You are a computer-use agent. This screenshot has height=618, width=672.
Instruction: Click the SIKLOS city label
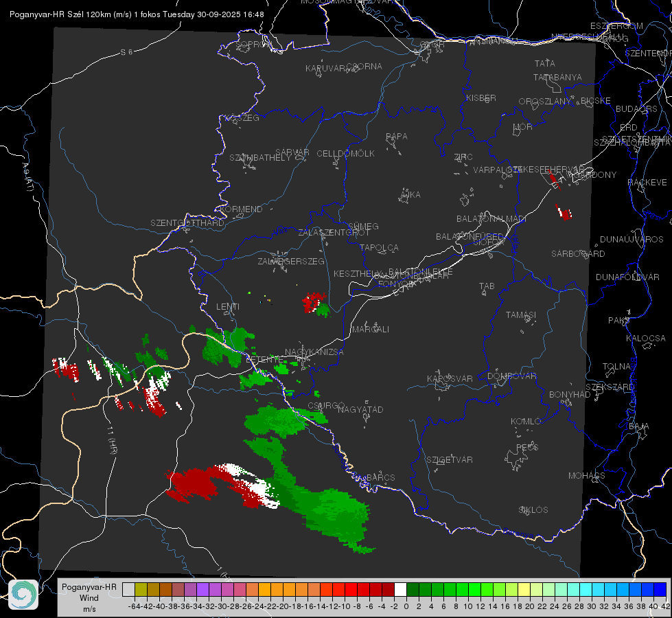click(x=533, y=510)
